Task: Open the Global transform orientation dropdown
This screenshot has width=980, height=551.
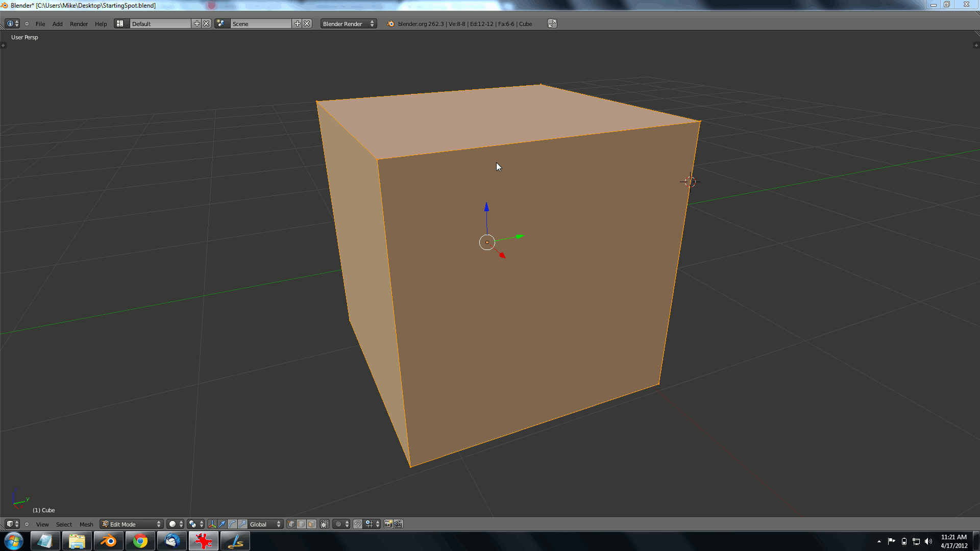Action: point(265,524)
